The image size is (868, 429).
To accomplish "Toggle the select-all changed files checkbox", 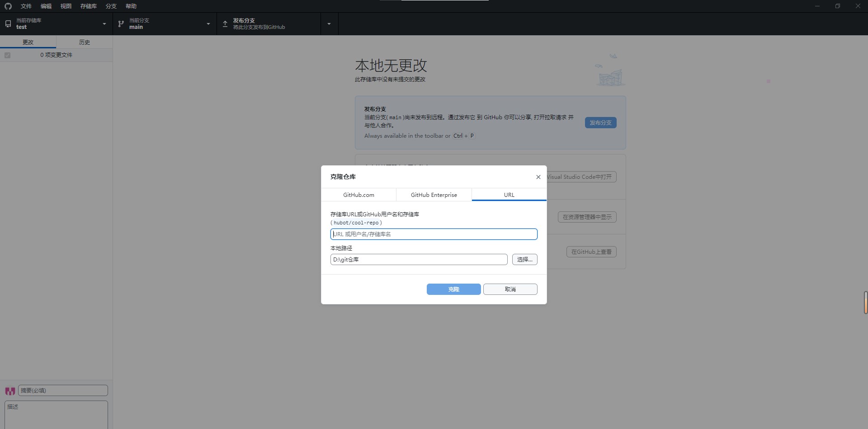I will (8, 55).
